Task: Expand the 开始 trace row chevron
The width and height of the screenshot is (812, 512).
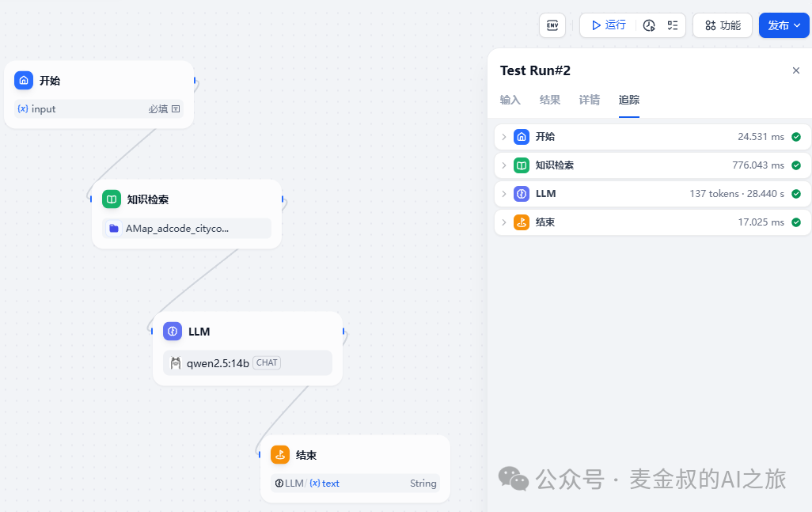Action: coord(504,137)
